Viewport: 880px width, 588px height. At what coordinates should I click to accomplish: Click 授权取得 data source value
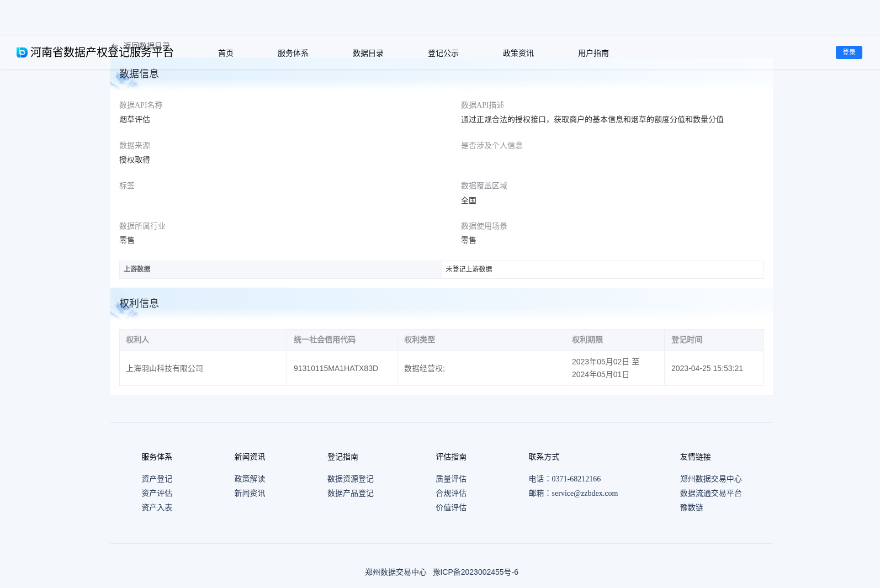coord(135,160)
